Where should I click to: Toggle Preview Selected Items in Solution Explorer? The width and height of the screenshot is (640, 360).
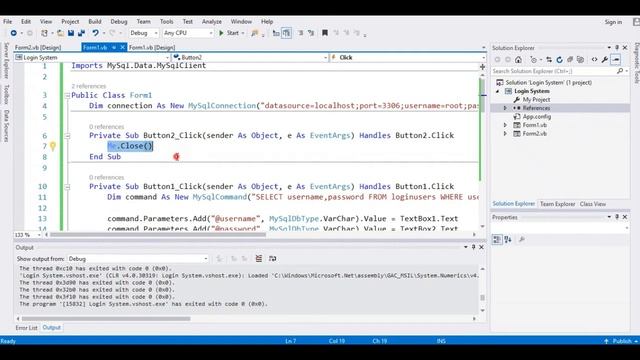(x=616, y=60)
